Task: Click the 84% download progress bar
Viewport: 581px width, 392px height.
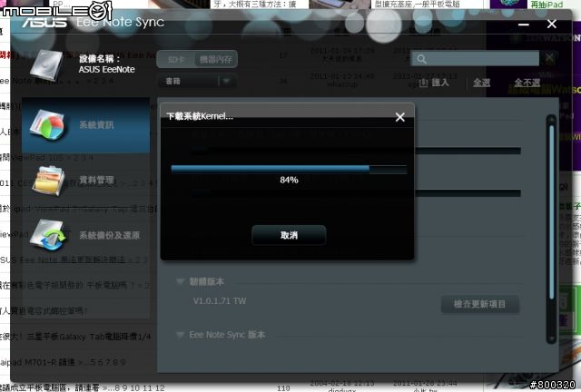Action: pos(289,169)
